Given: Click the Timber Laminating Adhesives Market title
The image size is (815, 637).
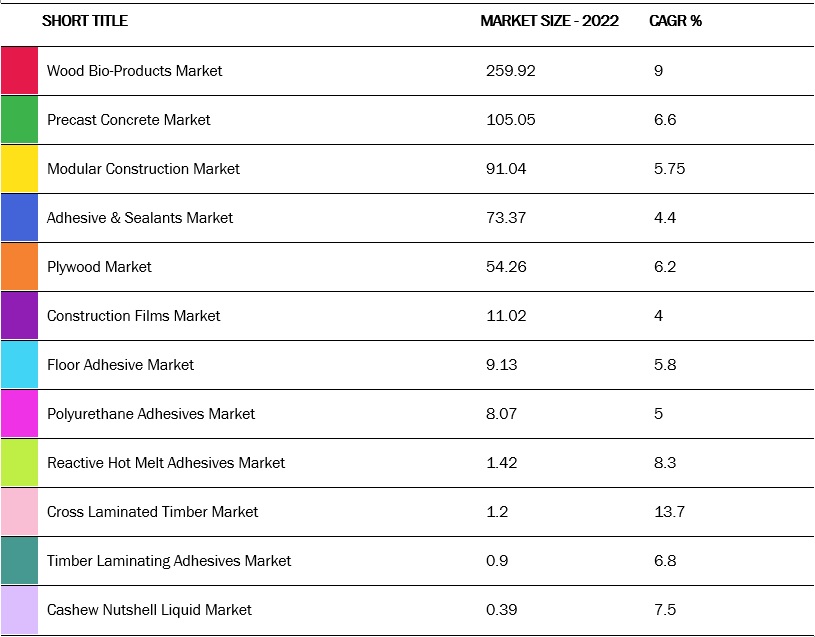Looking at the screenshot, I should pos(169,561).
